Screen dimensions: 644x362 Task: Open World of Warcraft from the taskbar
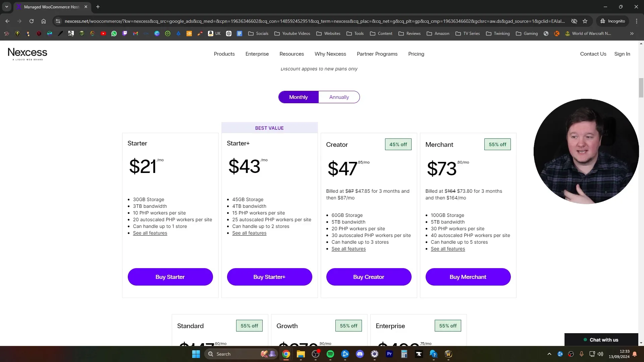[448, 354]
